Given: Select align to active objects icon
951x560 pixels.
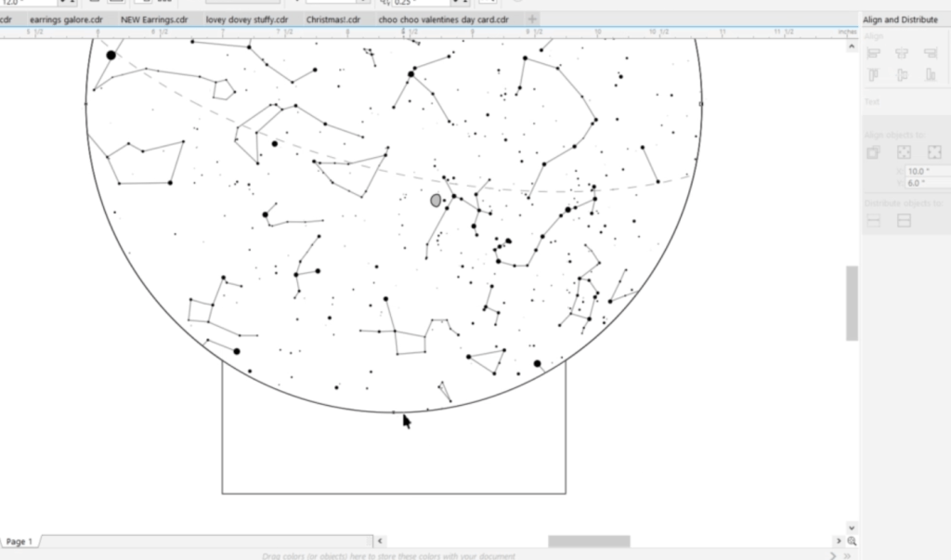Looking at the screenshot, I should pos(873,152).
